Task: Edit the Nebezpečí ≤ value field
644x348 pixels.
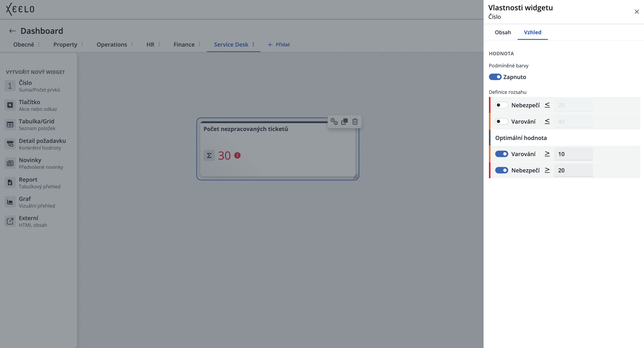Action: pos(573,105)
